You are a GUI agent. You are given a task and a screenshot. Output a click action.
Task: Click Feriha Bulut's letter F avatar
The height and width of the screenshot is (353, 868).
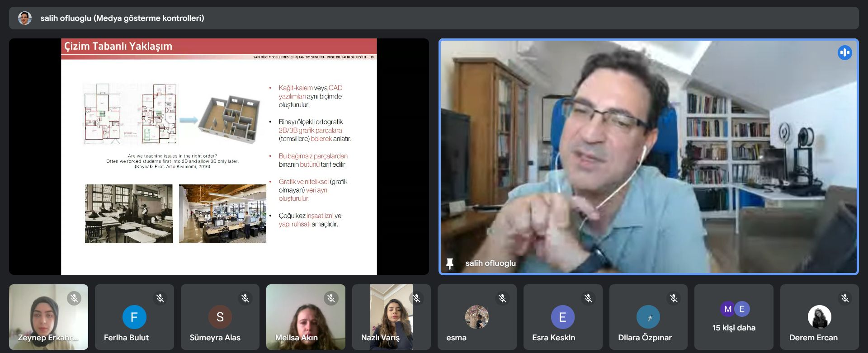134,317
